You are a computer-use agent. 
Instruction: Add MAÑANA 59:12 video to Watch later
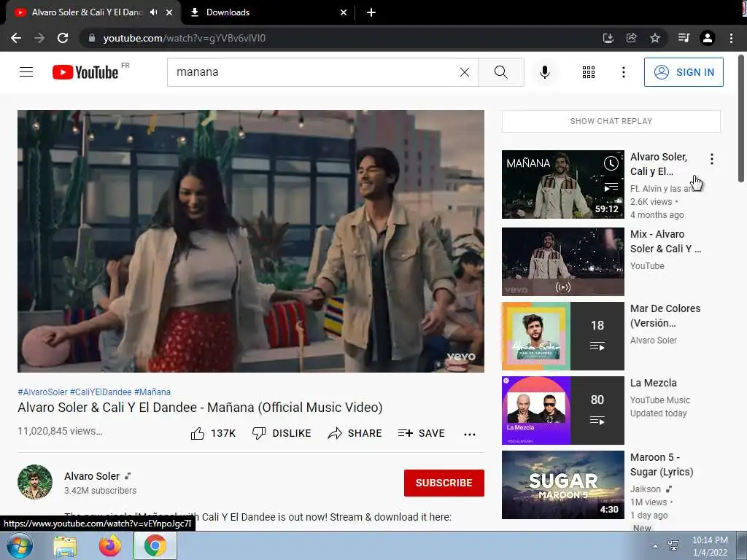(x=611, y=163)
